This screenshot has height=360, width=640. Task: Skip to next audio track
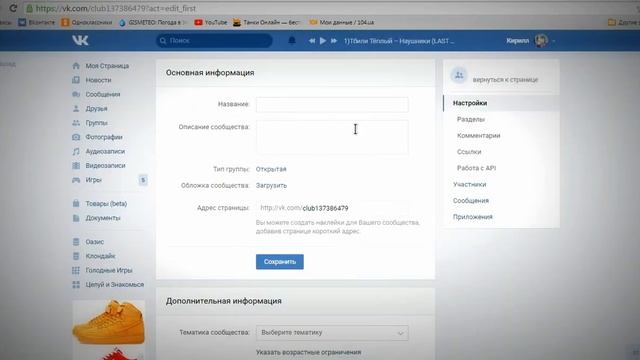(334, 41)
